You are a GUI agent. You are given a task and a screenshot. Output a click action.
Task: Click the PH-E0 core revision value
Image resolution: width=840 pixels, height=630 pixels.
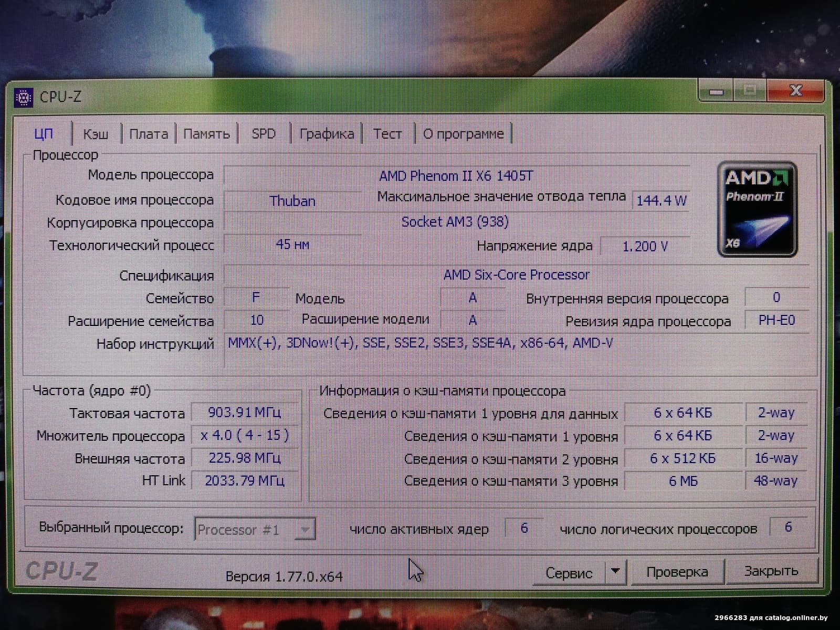776,320
